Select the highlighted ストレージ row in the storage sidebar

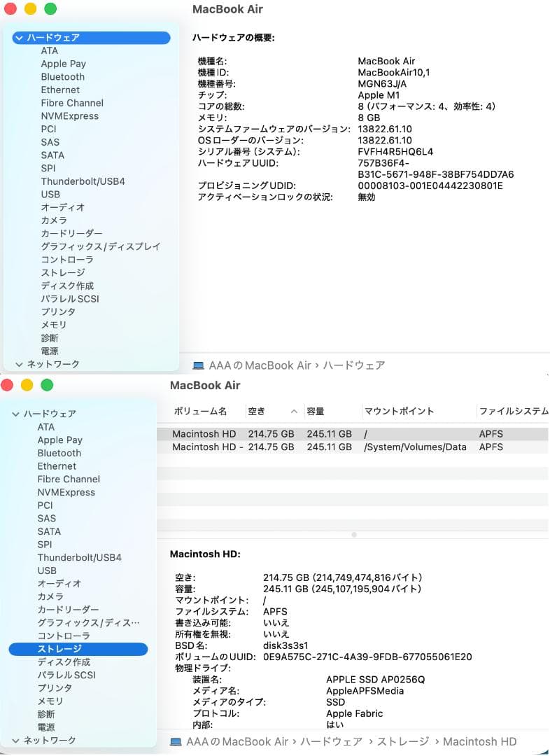point(78,650)
